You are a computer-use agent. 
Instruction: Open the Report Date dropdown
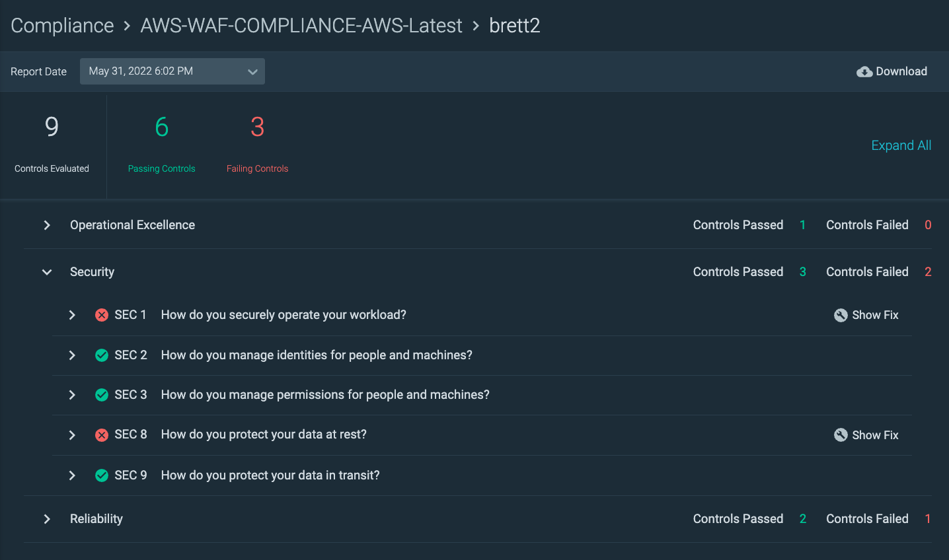pyautogui.click(x=172, y=71)
